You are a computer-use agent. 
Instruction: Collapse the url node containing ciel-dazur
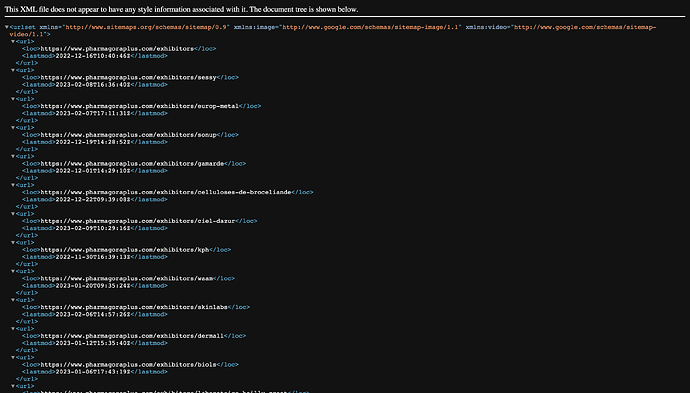click(13, 214)
